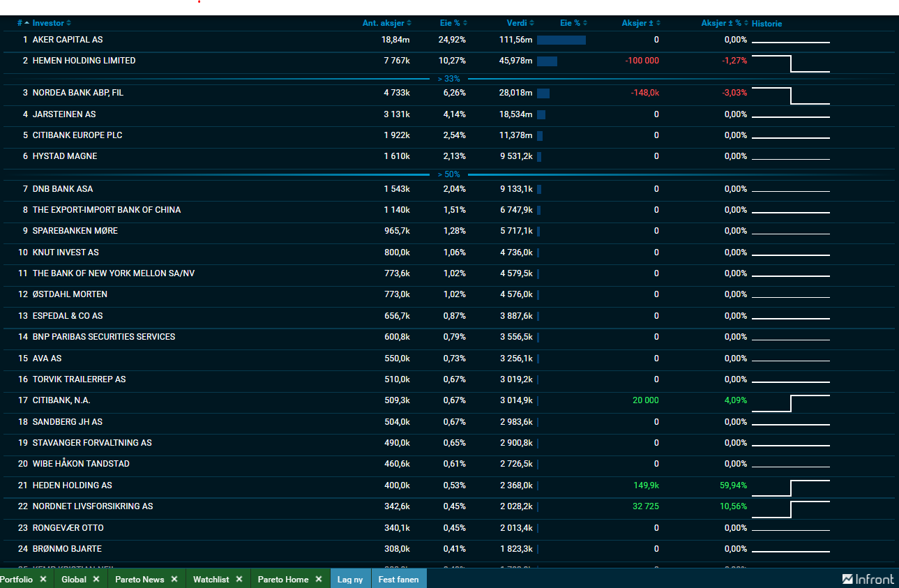Close the Global tab
Image resolution: width=899 pixels, height=588 pixels.
coord(96,579)
